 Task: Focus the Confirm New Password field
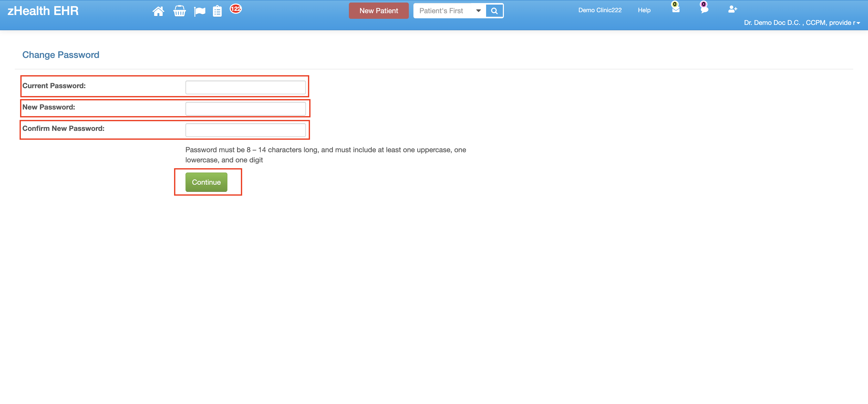(x=245, y=130)
